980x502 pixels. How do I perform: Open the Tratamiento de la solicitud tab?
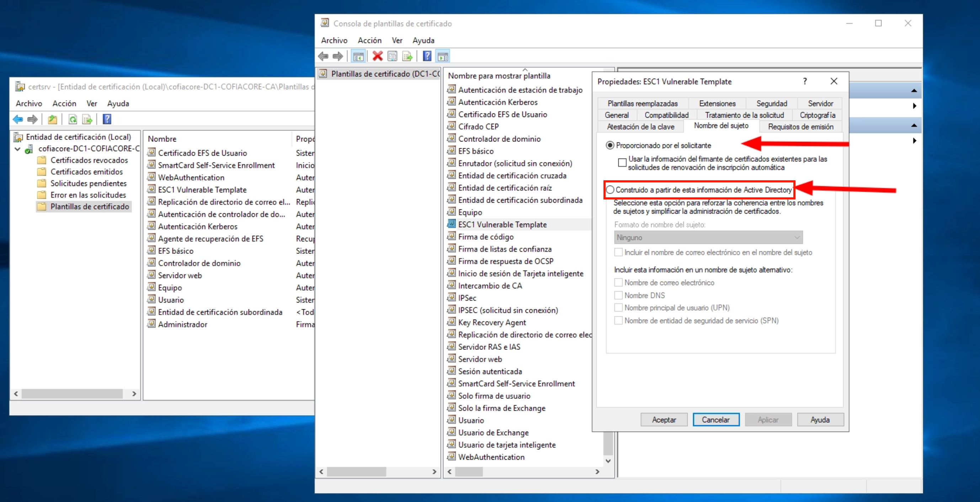click(744, 115)
